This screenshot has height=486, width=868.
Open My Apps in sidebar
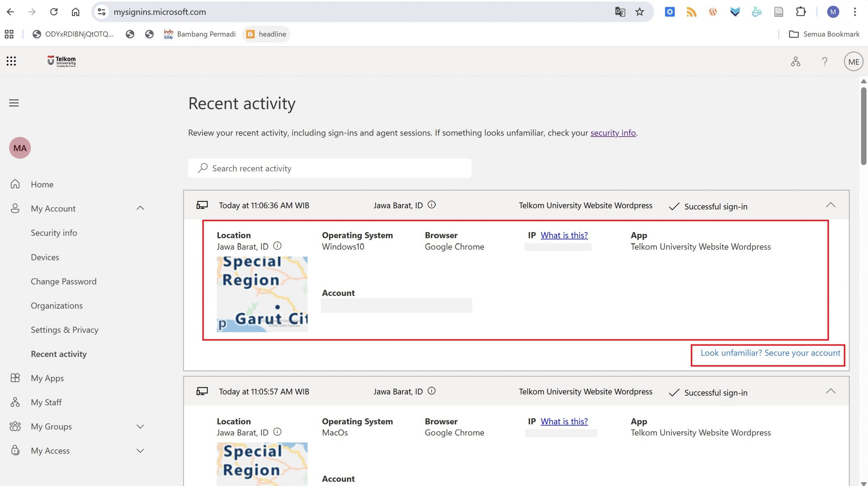47,378
